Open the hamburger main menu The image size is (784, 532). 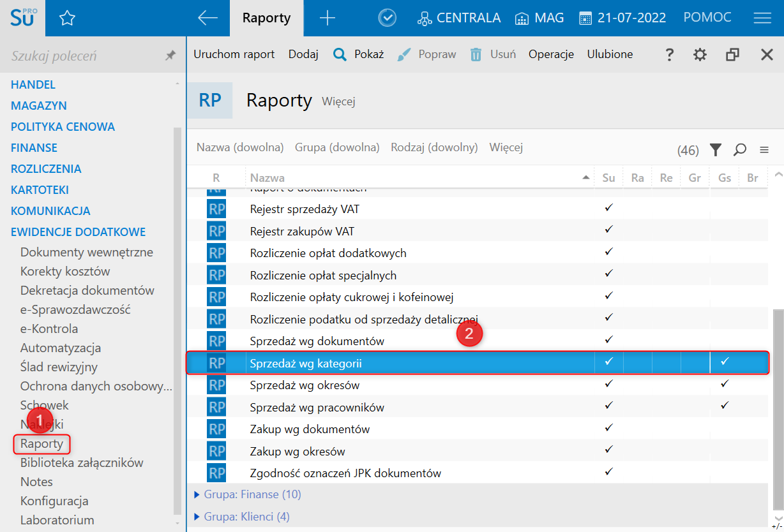762,18
